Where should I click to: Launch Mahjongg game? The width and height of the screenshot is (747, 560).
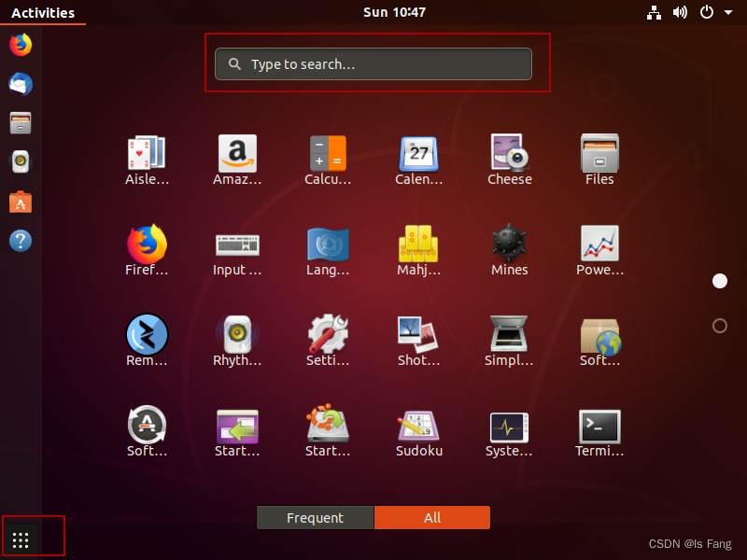[x=418, y=250]
